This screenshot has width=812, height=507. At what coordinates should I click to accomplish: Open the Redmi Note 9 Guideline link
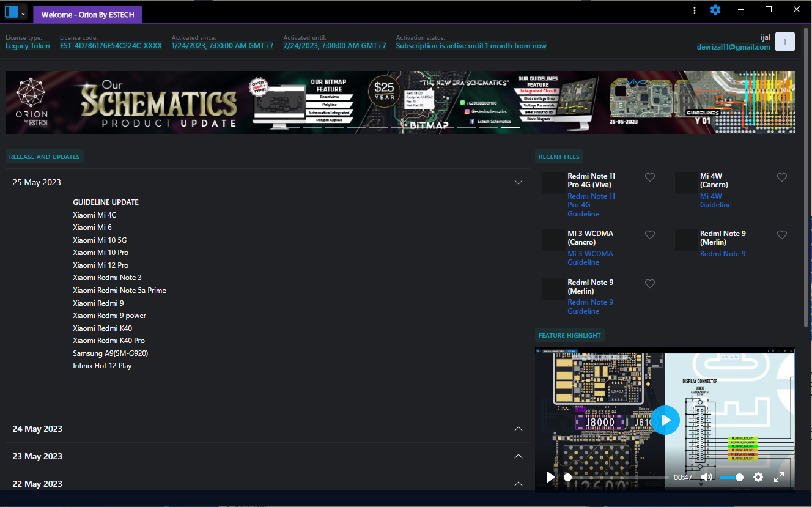(590, 306)
